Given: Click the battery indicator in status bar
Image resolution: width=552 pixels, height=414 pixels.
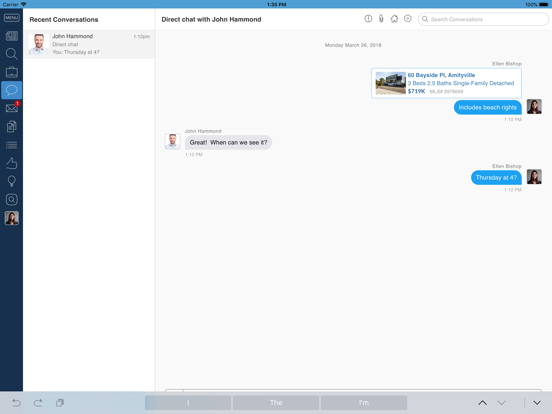Looking at the screenshot, I should (544, 4).
